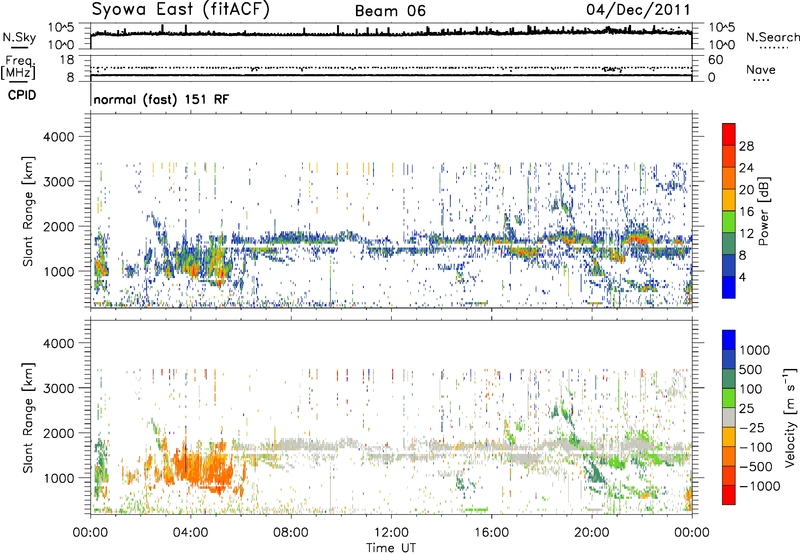800x554 pixels.
Task: Pick the red top segment of the power colorbar
Action: (x=729, y=135)
